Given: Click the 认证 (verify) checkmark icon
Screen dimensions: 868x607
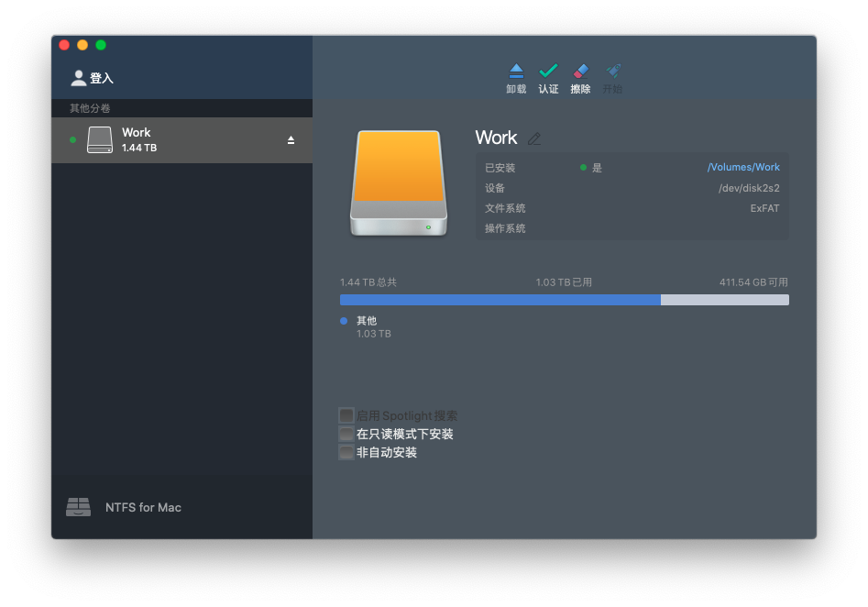Looking at the screenshot, I should [x=548, y=72].
